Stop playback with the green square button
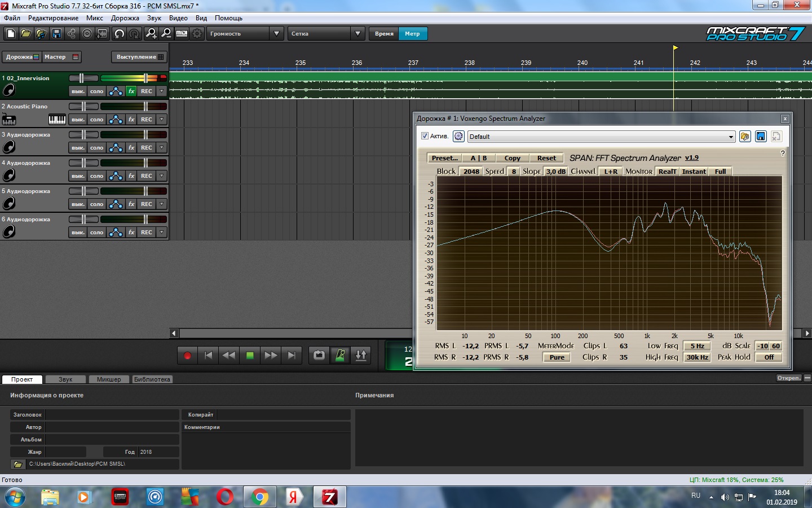The width and height of the screenshot is (812, 508). click(x=250, y=355)
